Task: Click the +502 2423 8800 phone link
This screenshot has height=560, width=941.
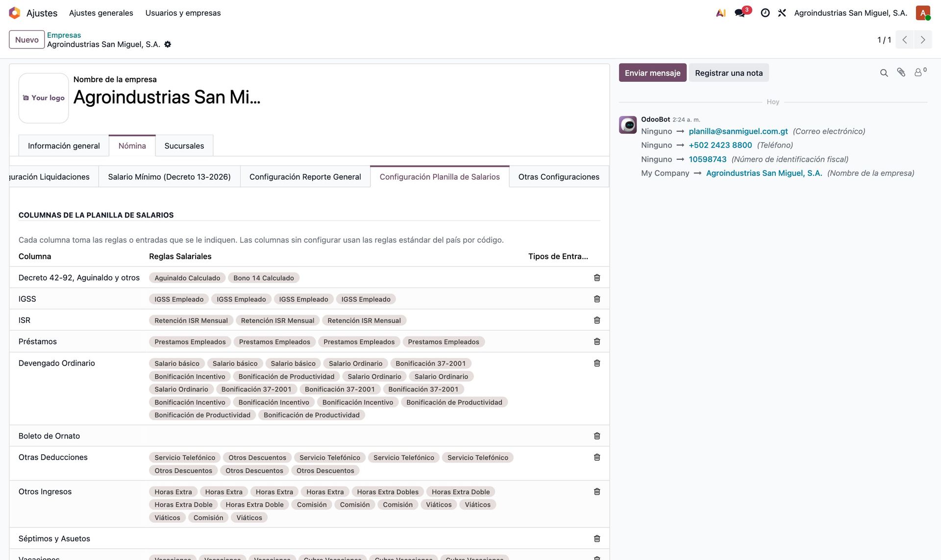Action: point(720,145)
